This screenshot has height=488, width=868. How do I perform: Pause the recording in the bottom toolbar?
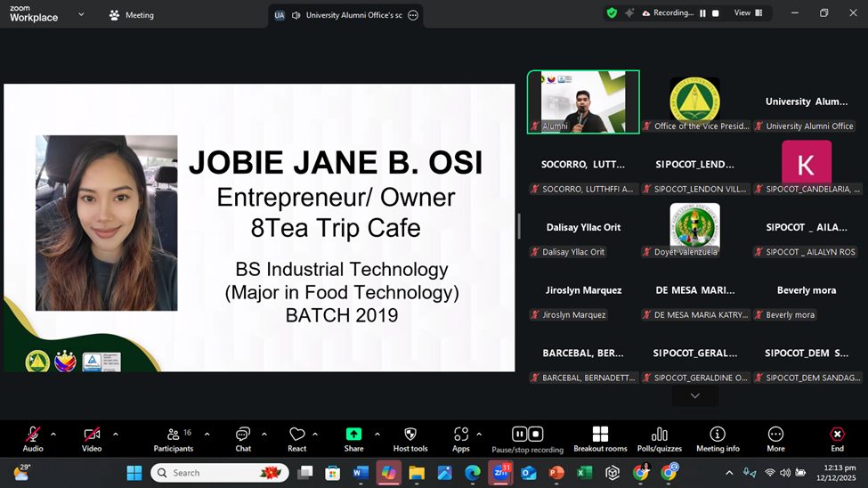(520, 435)
